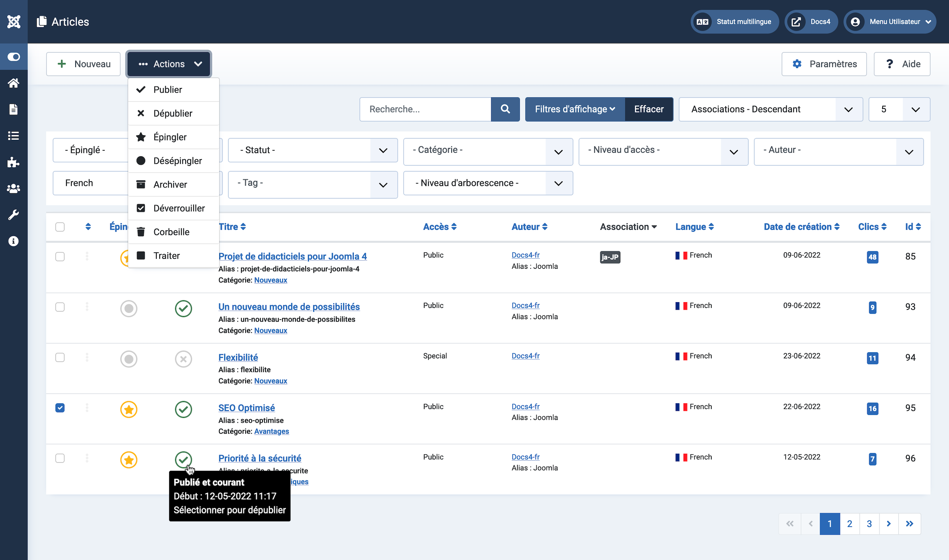The image size is (949, 560).
Task: Choose Traiter from Actions menu
Action: click(174, 256)
